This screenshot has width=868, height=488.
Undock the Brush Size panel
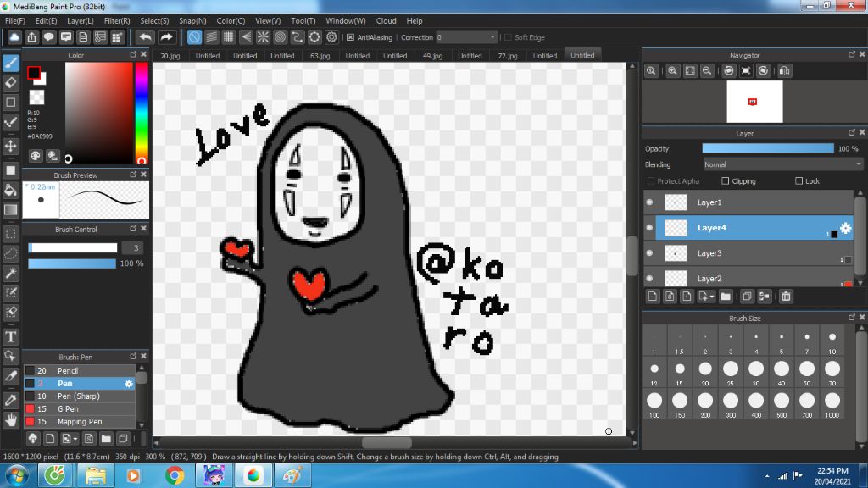pos(851,317)
